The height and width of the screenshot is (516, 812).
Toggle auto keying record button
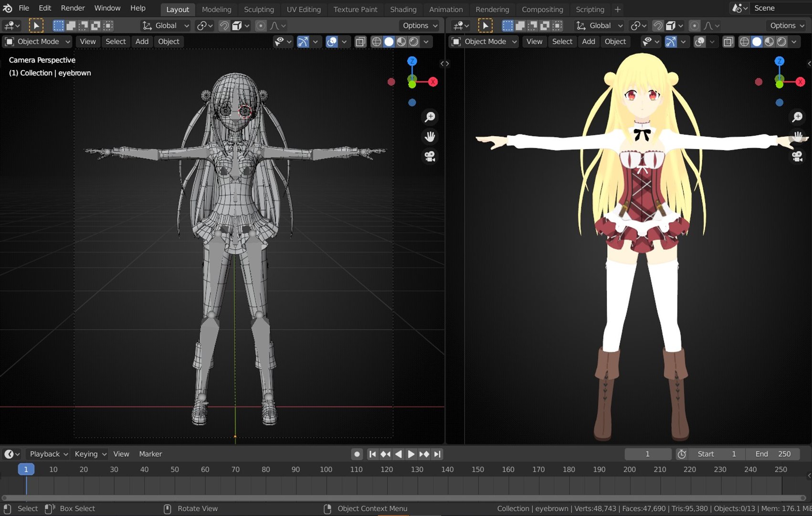point(357,454)
